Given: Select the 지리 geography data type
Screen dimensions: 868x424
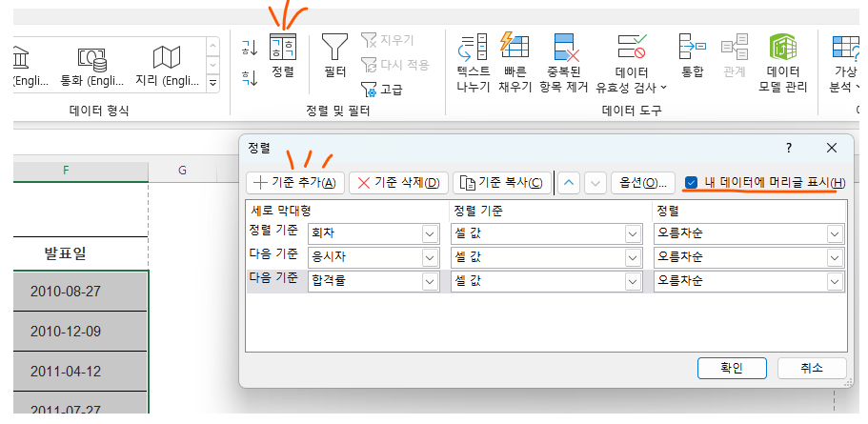Looking at the screenshot, I should pyautogui.click(x=167, y=67).
